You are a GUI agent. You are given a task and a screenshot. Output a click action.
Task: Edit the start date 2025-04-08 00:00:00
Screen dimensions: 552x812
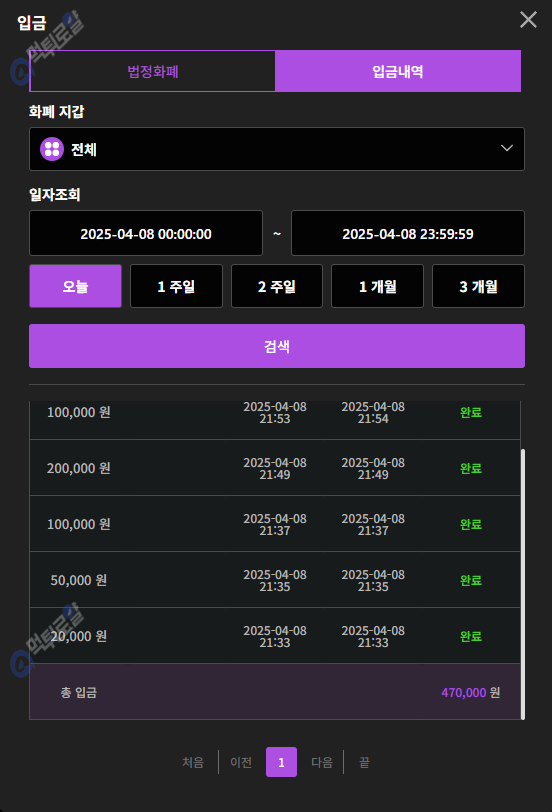click(x=146, y=233)
